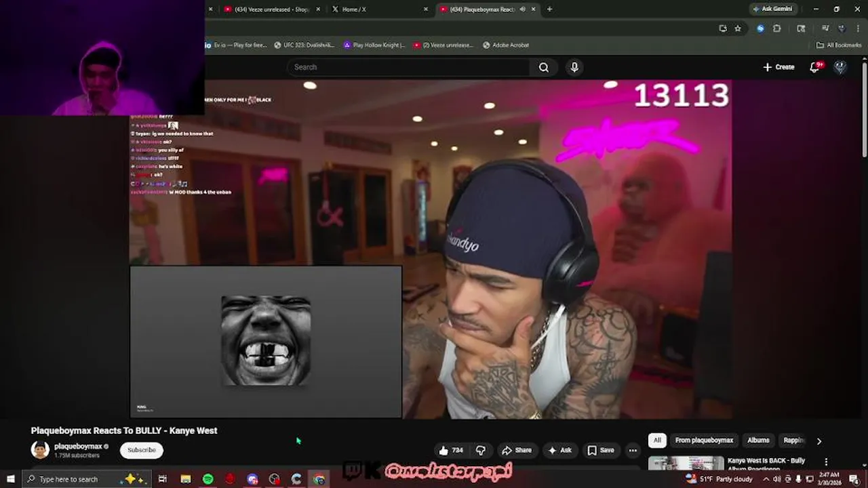Show hidden system tray icons
Image resolution: width=868 pixels, height=488 pixels.
point(766,479)
